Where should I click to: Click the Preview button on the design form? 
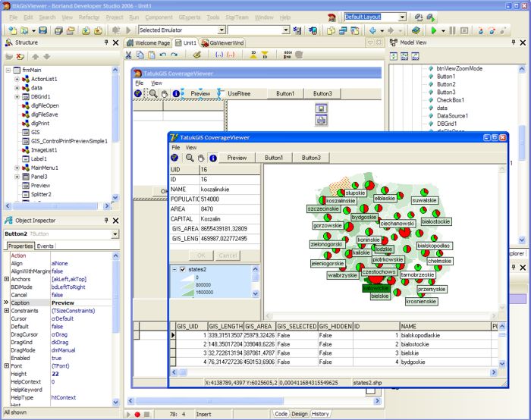pos(200,94)
